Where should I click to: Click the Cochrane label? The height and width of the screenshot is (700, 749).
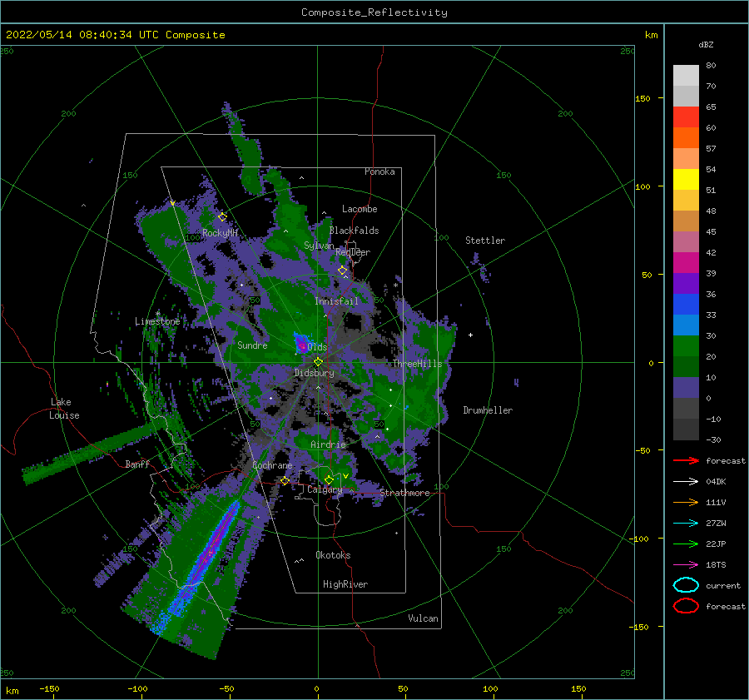pos(272,465)
